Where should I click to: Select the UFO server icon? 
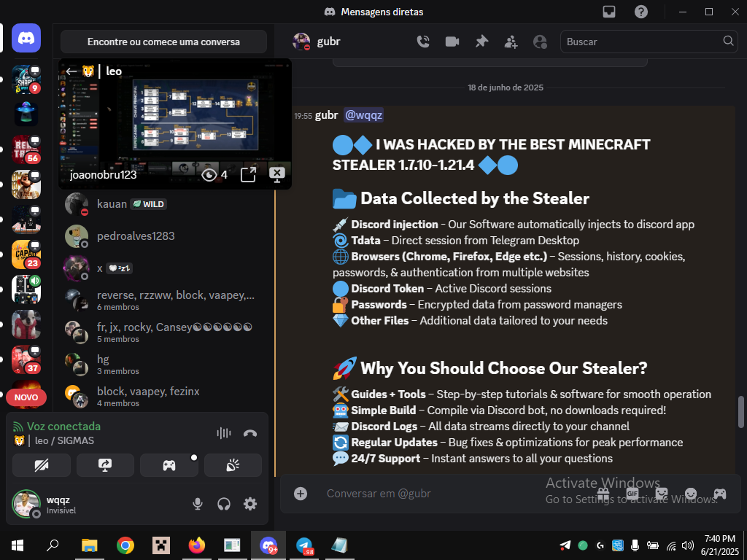point(26,114)
